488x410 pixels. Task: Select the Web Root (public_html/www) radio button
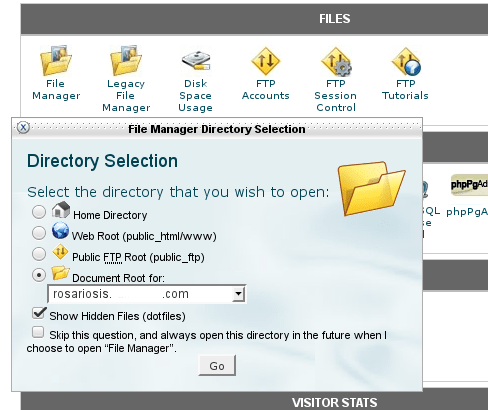point(39,233)
